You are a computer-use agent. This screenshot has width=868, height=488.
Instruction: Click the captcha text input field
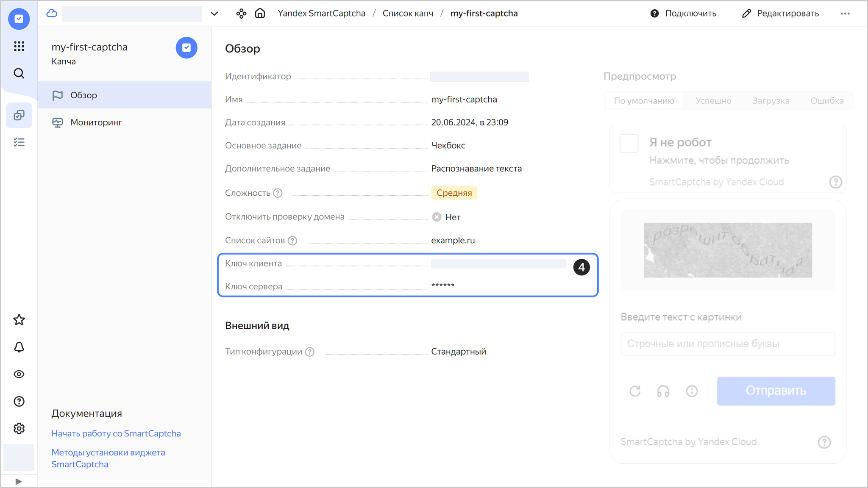pos(728,344)
